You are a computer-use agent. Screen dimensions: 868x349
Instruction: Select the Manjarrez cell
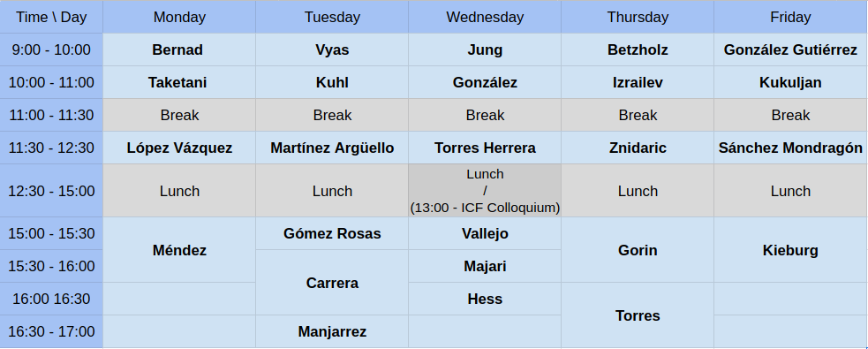(x=332, y=332)
